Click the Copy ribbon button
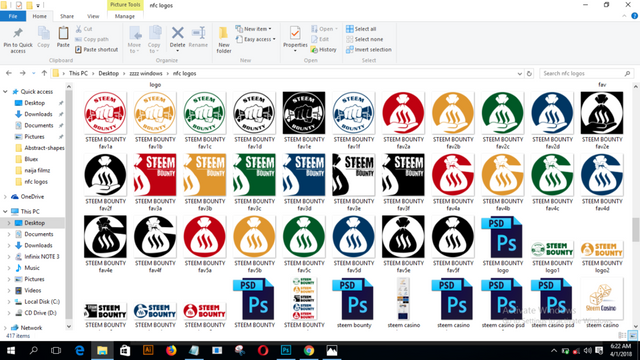The width and height of the screenshot is (640, 360). [x=44, y=37]
